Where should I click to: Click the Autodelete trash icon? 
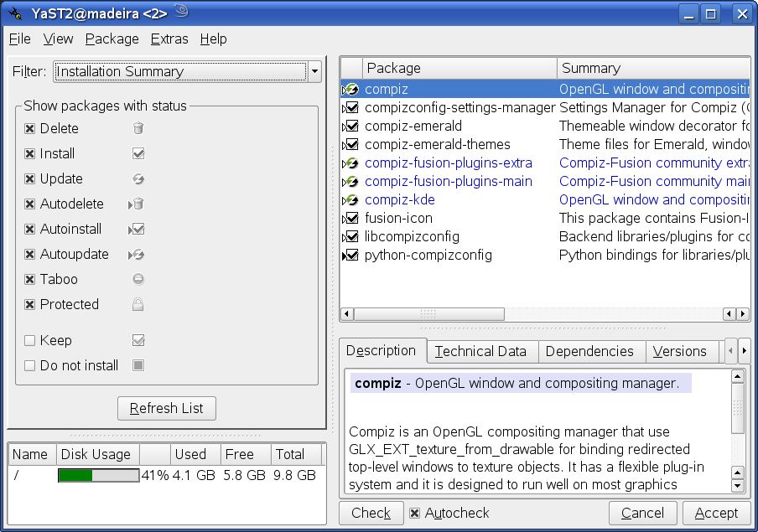(137, 204)
